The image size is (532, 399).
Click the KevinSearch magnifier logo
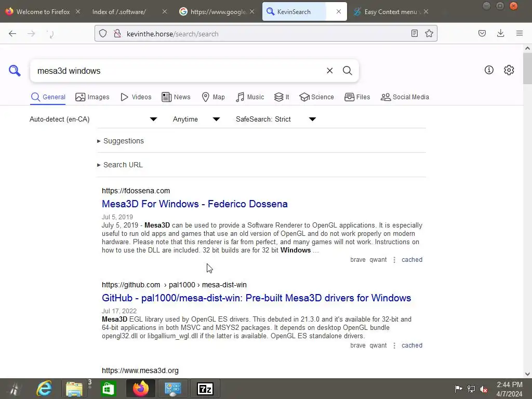pos(15,71)
